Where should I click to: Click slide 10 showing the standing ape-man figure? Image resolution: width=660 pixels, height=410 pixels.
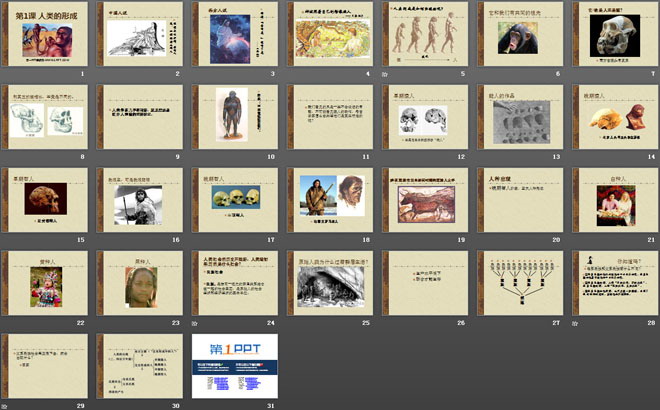234,120
